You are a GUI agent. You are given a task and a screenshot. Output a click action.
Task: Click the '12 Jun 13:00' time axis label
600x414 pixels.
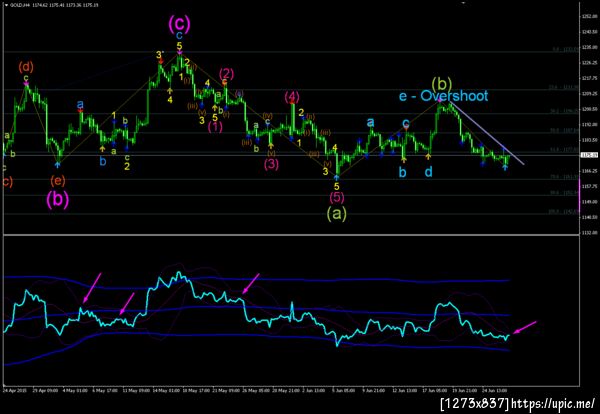404,391
